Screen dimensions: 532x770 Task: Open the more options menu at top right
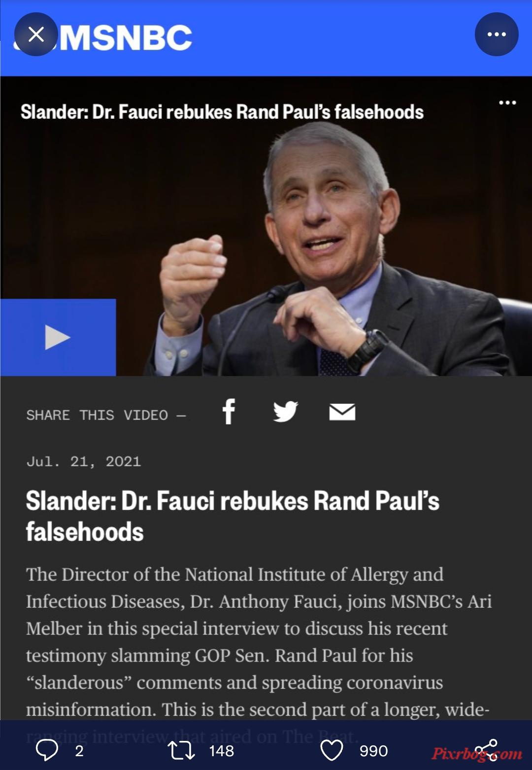click(x=496, y=34)
